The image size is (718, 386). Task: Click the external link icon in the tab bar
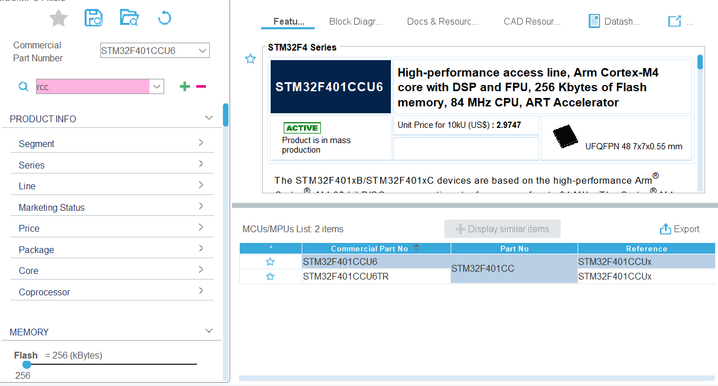pos(674,21)
